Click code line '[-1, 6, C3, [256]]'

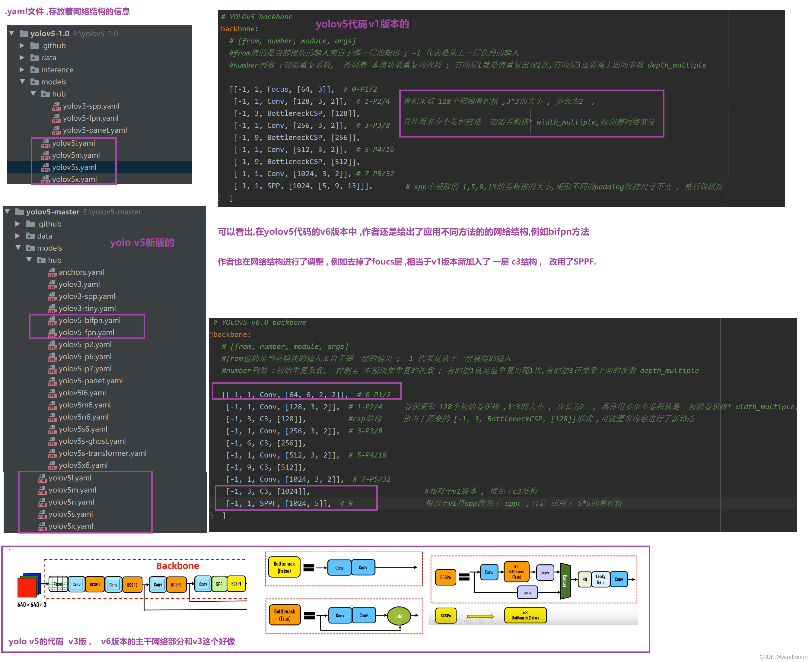pos(266,443)
